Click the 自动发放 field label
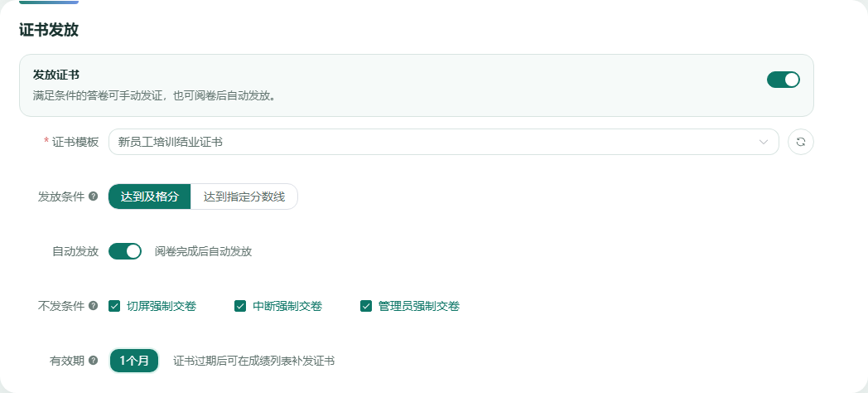The image size is (868, 393). point(76,251)
